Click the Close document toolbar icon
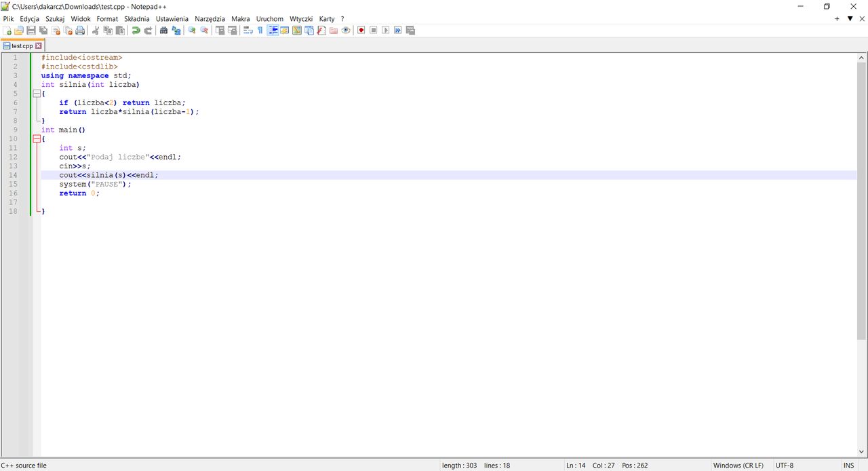 coord(56,31)
